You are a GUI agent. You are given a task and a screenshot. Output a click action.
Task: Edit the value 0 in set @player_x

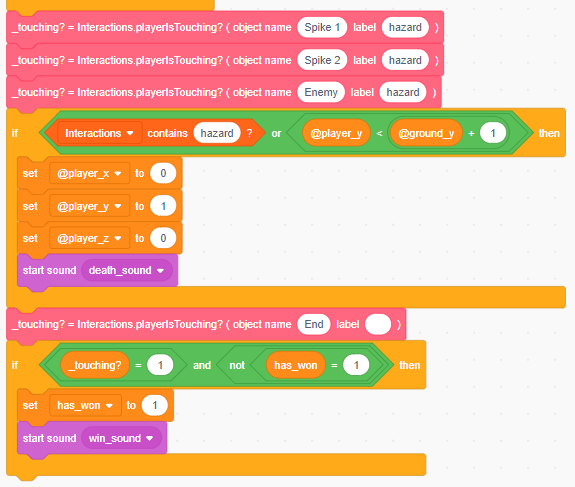tap(163, 173)
